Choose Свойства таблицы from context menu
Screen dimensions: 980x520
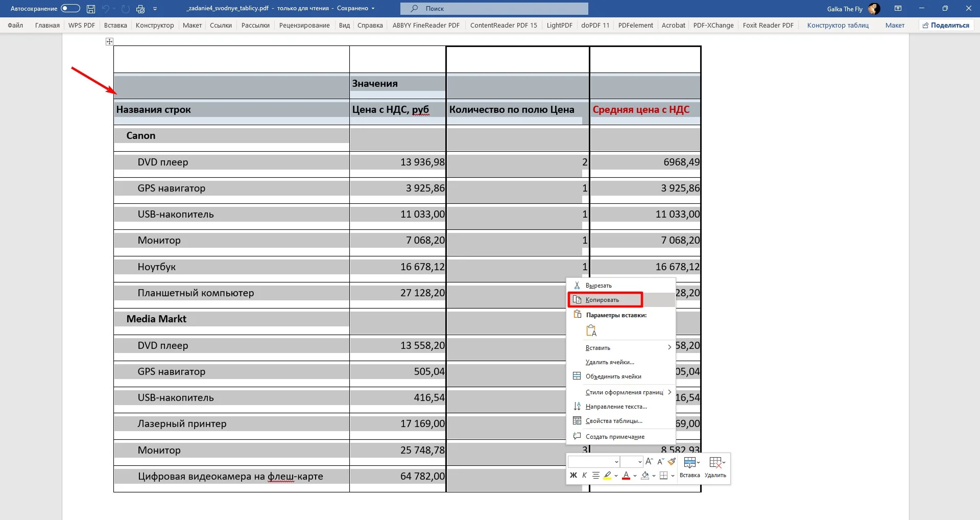[x=614, y=421]
